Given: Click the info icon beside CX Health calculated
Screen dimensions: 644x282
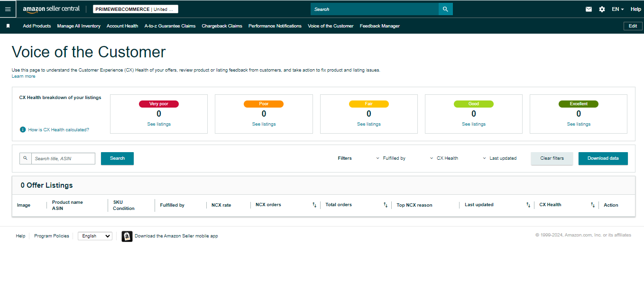Looking at the screenshot, I should (x=23, y=129).
